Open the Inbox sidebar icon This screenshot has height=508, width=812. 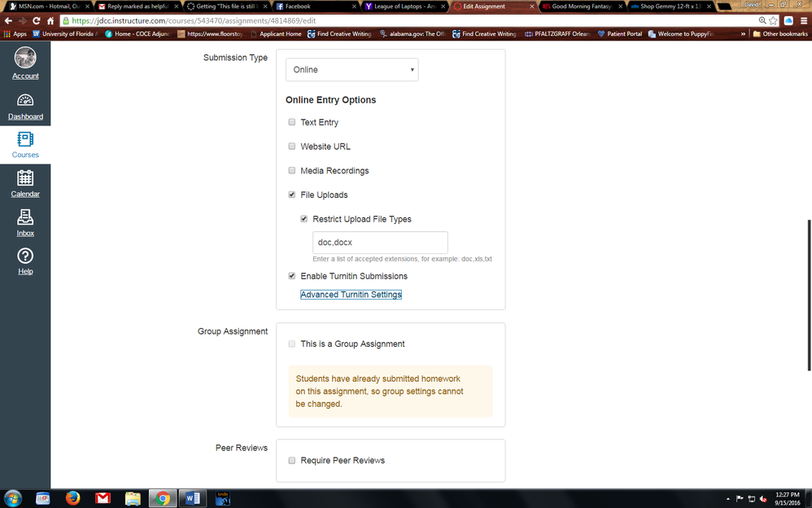click(x=25, y=217)
